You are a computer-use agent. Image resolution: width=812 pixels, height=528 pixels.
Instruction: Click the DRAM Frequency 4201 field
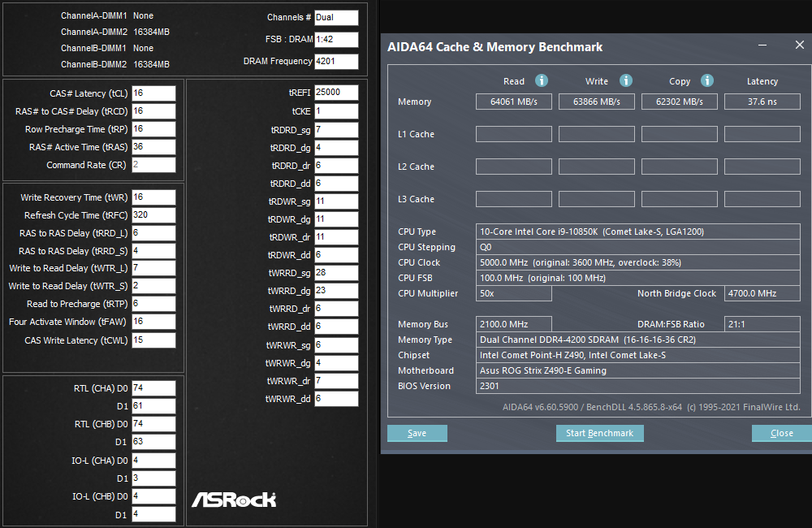pos(336,61)
